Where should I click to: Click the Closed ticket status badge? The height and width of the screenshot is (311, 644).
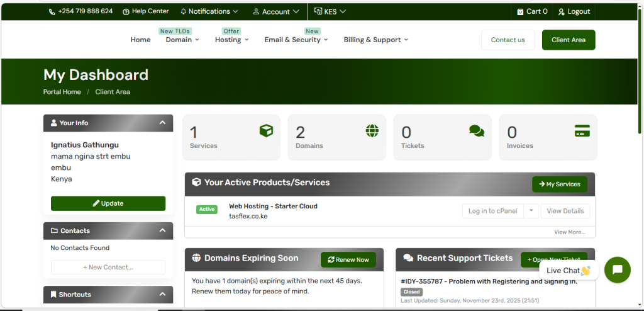tap(411, 291)
